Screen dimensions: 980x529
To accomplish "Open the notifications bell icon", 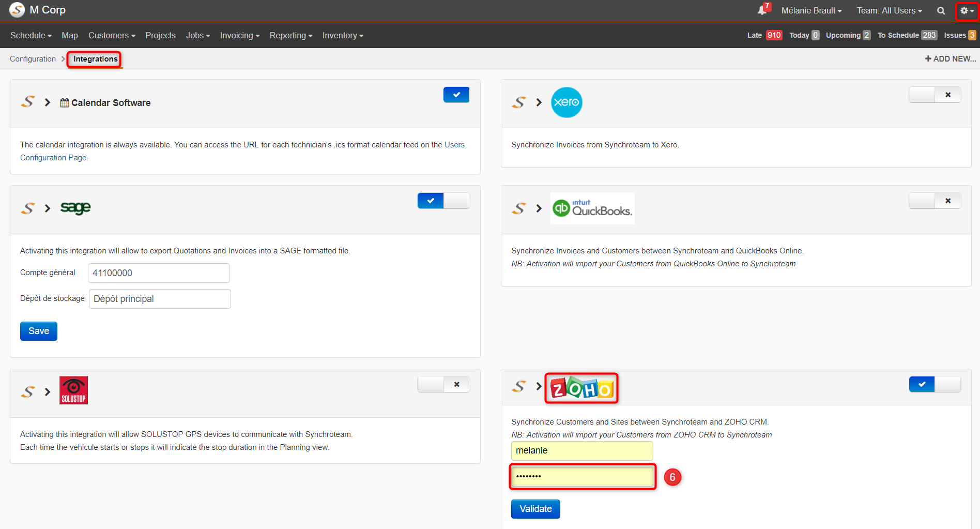I will click(763, 10).
